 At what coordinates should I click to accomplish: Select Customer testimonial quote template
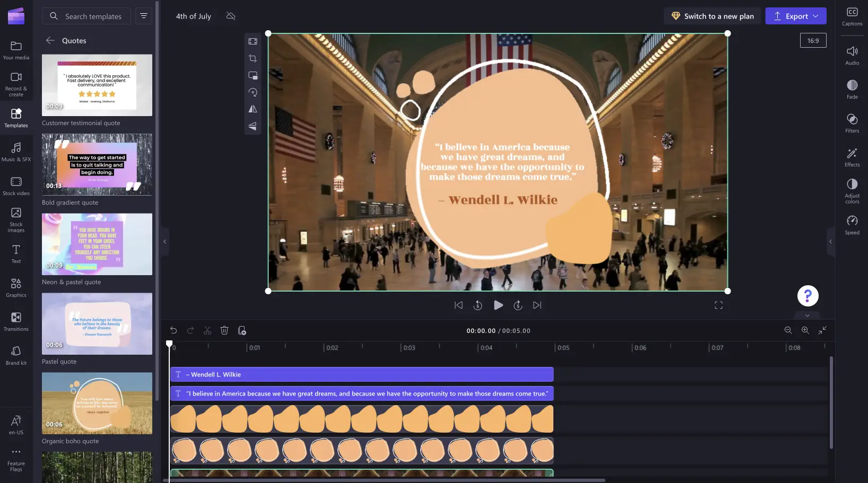[97, 85]
